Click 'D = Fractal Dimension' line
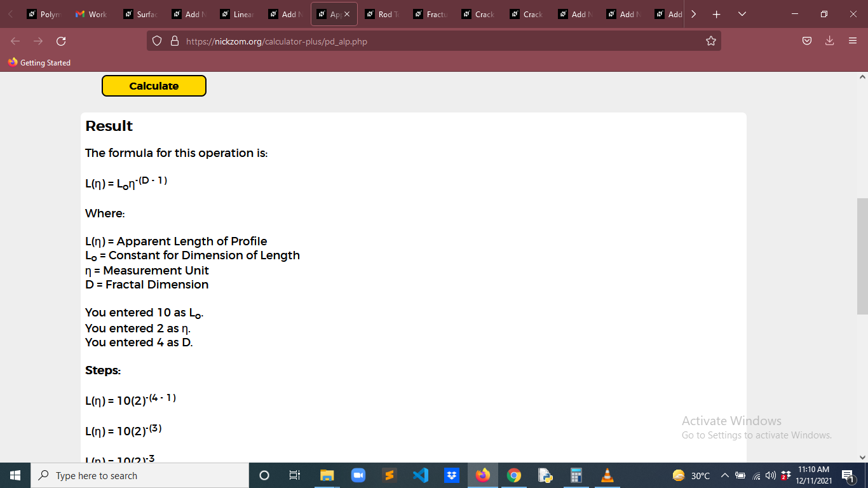 click(x=147, y=285)
